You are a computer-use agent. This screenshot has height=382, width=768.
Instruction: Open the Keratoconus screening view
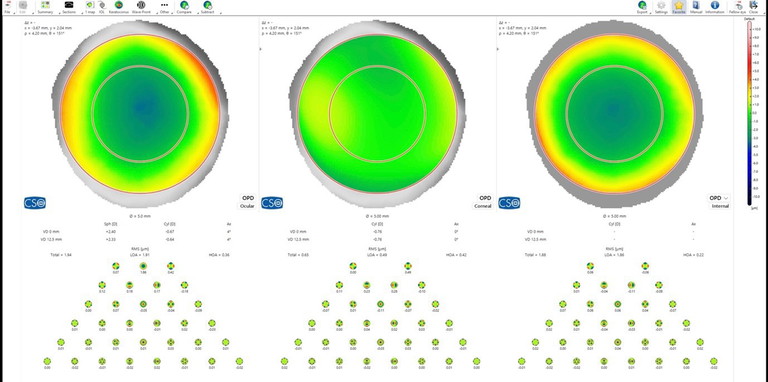(119, 6)
